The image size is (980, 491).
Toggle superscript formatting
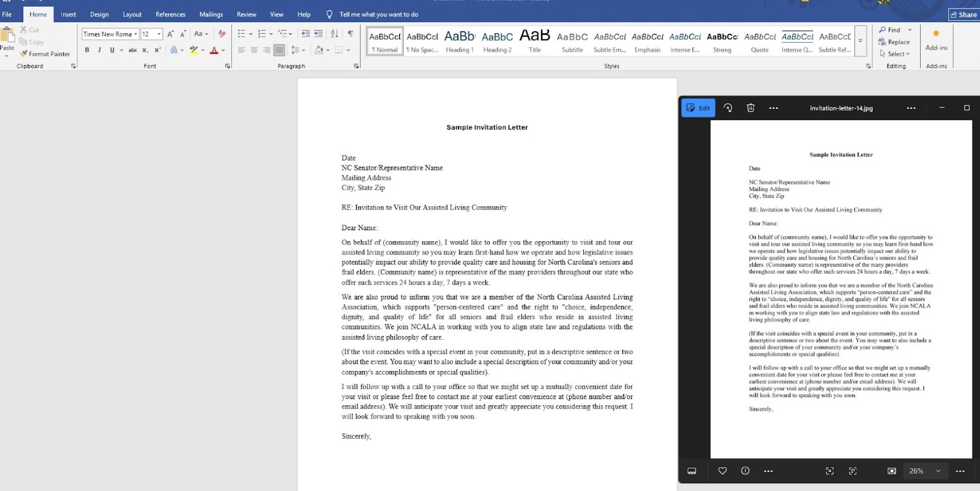click(157, 50)
